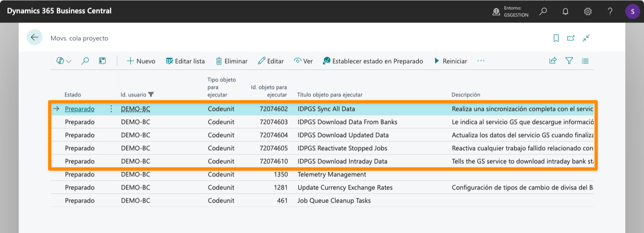The height and width of the screenshot is (233, 644).
Task: Open user account avatar S
Action: coord(632,11)
